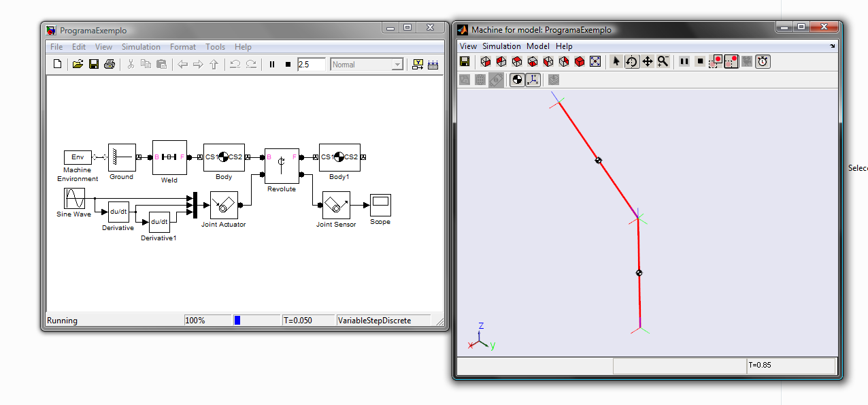Viewport: 868px width, 405px height.
Task: Select the pan/move view tool
Action: click(647, 62)
